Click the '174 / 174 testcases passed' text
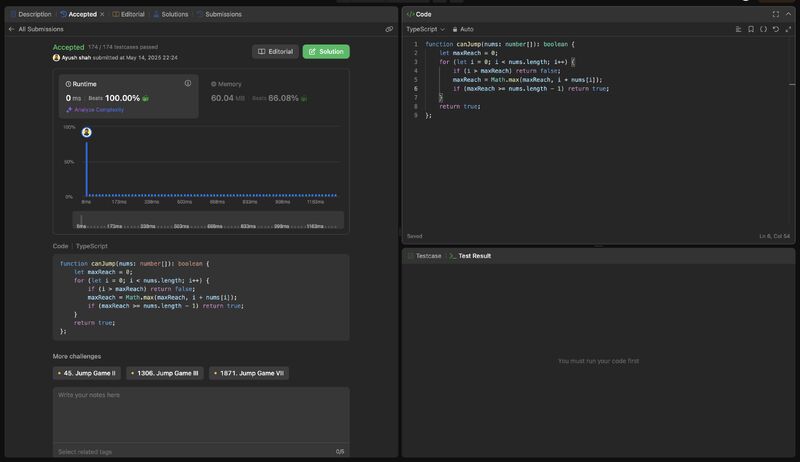 click(123, 47)
